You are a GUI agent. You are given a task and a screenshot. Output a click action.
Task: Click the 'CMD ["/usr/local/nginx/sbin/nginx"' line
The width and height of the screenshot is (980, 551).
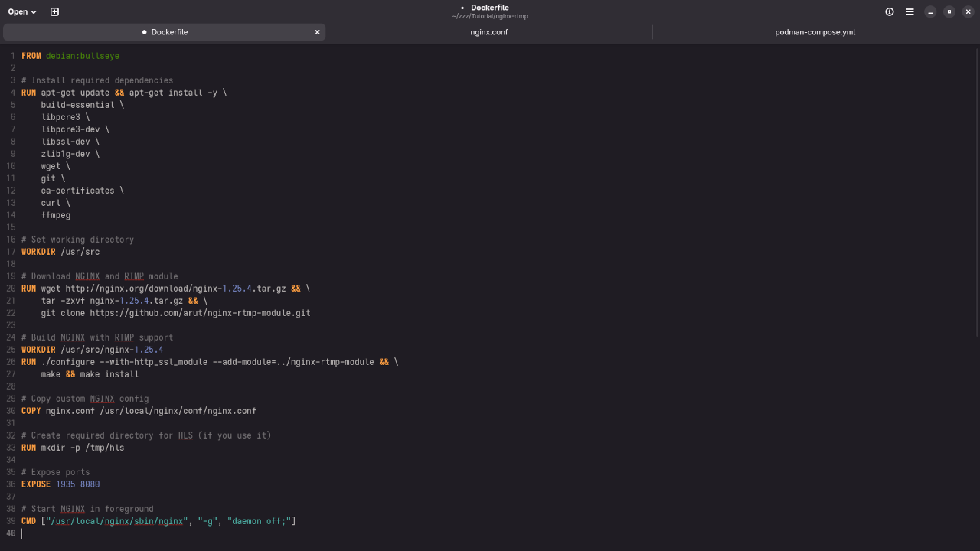click(x=158, y=521)
